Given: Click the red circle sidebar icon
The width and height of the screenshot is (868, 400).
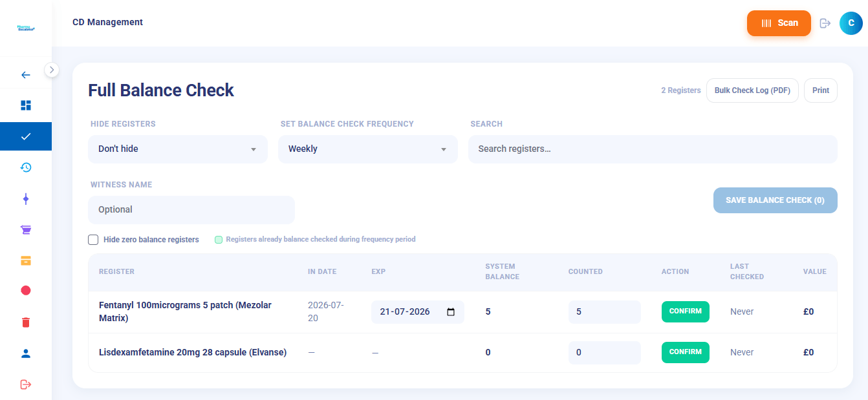Looking at the screenshot, I should [x=26, y=291].
